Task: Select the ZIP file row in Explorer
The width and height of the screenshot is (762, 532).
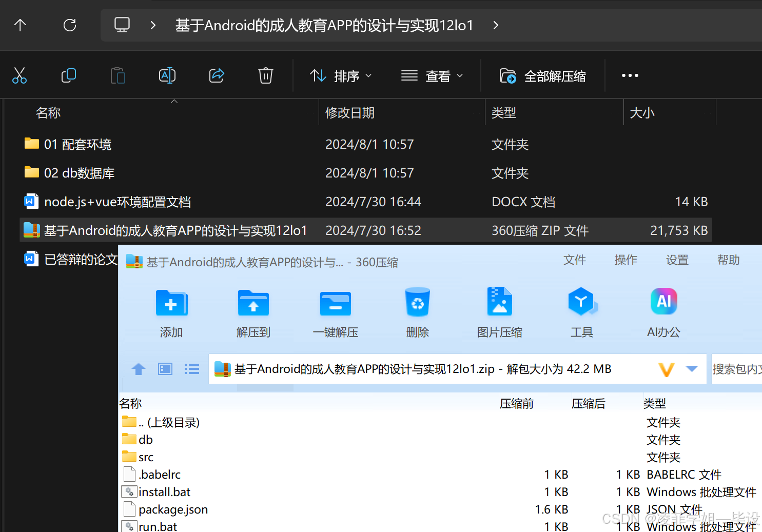Action: [x=366, y=230]
